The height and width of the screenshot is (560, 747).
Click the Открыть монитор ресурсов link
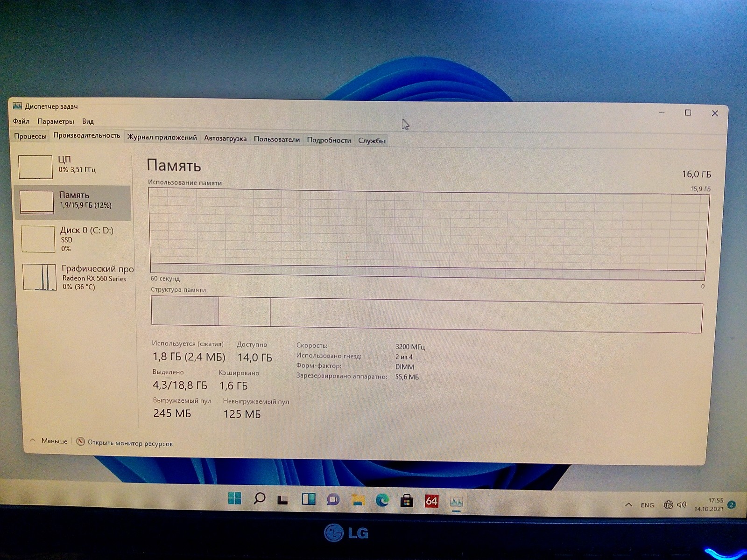tap(130, 443)
